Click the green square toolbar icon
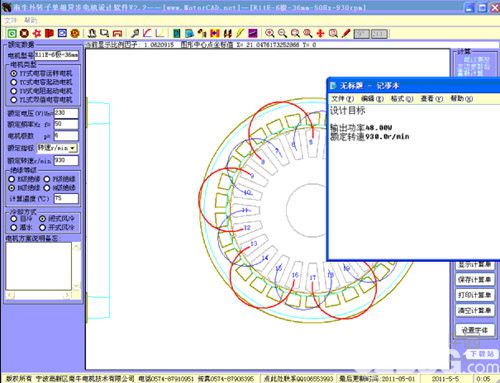500x383 pixels. [12, 33]
